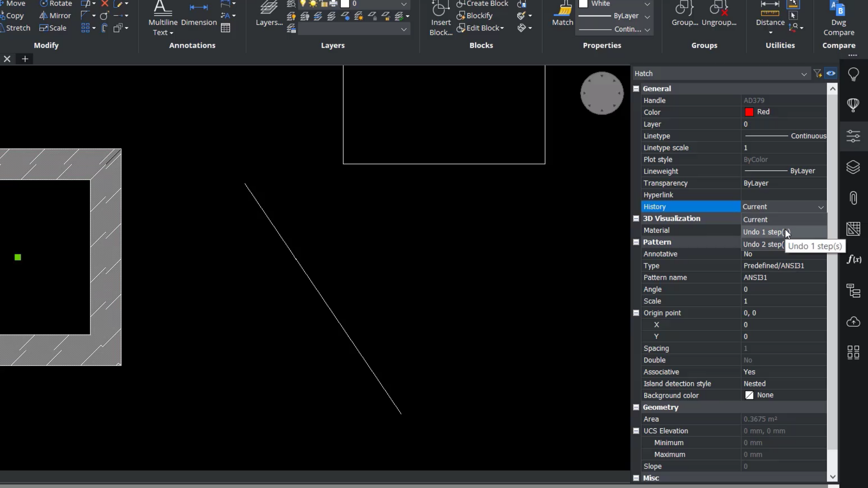This screenshot has width=868, height=488.
Task: Toggle the layer on/off light bulb
Action: pos(303,4)
